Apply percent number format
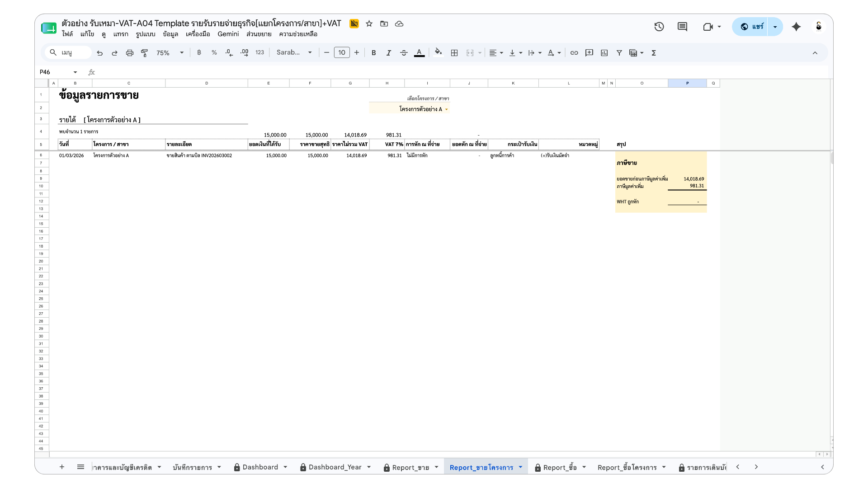The height and width of the screenshot is (488, 868). (x=214, y=53)
